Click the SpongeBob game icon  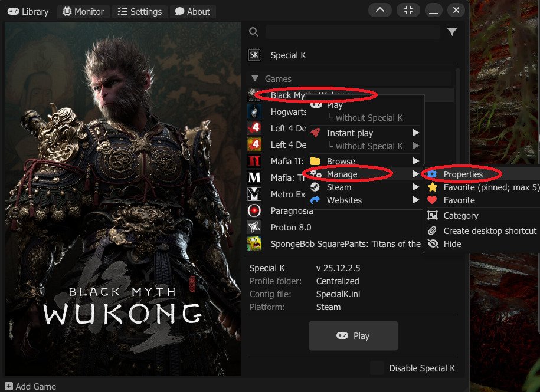[254, 243]
